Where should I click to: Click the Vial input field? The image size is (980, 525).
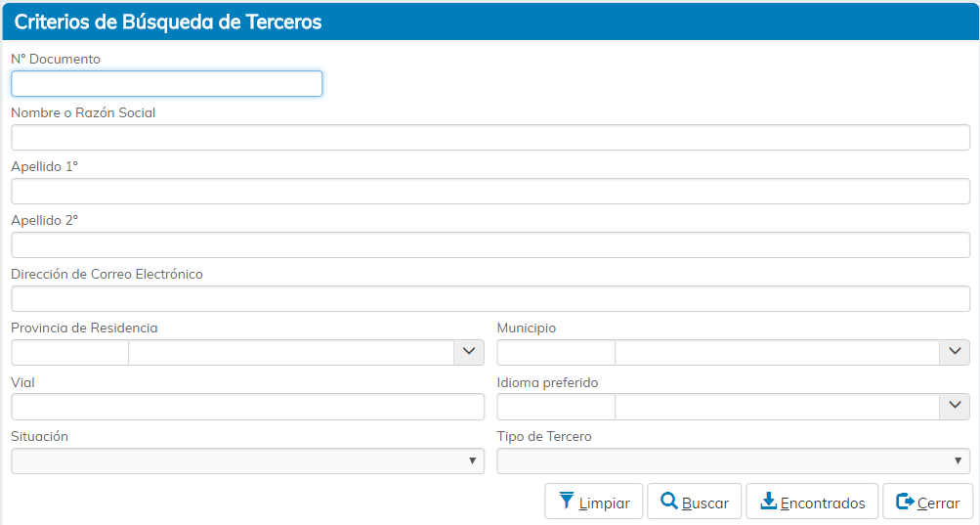[247, 407]
